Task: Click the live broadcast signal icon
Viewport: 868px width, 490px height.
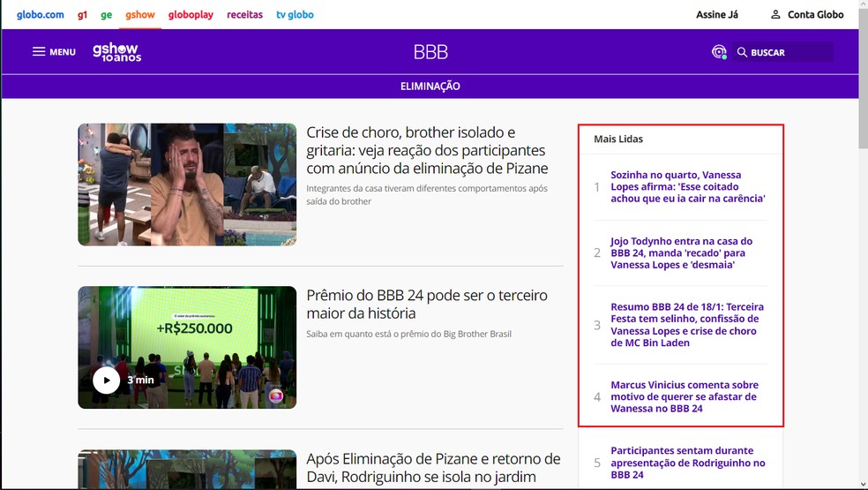Action: pos(719,52)
